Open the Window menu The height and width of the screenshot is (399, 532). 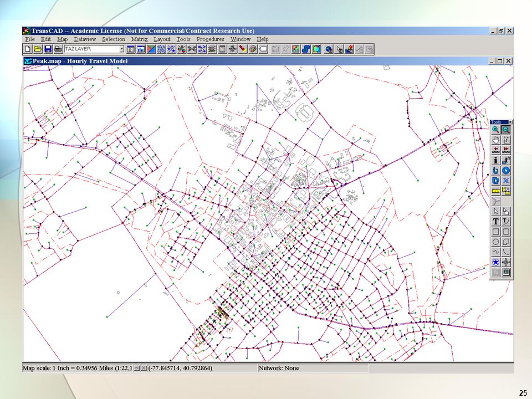[x=241, y=39]
